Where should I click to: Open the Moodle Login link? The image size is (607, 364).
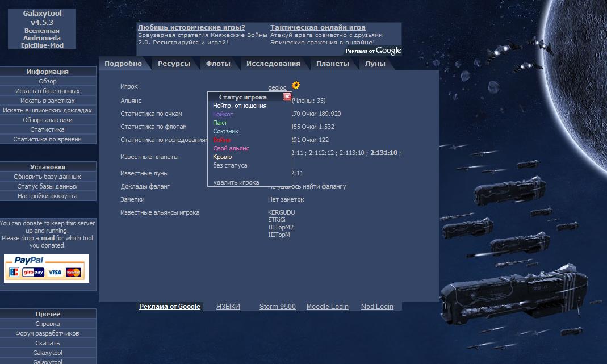pos(328,306)
